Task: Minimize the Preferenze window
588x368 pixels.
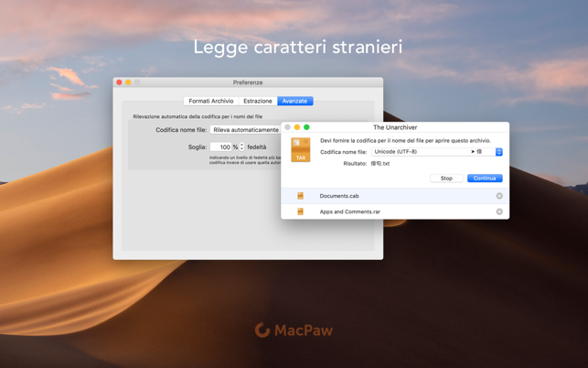Action: (x=128, y=82)
